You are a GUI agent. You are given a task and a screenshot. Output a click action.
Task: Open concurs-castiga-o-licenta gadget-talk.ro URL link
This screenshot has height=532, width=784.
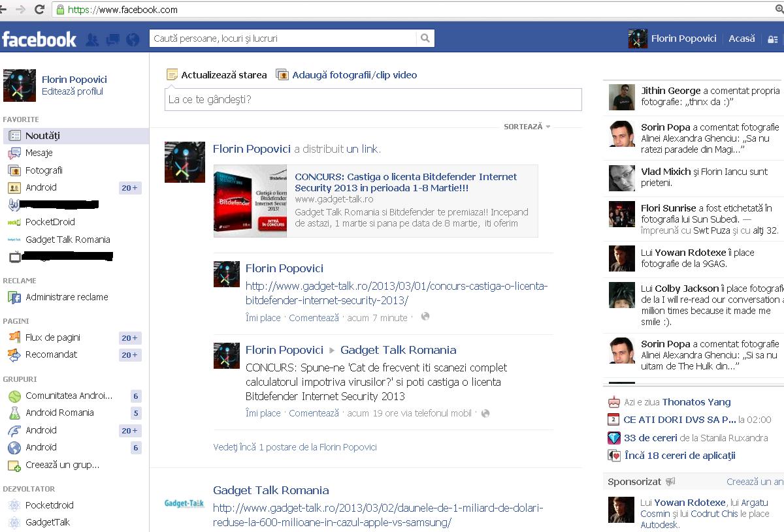397,293
